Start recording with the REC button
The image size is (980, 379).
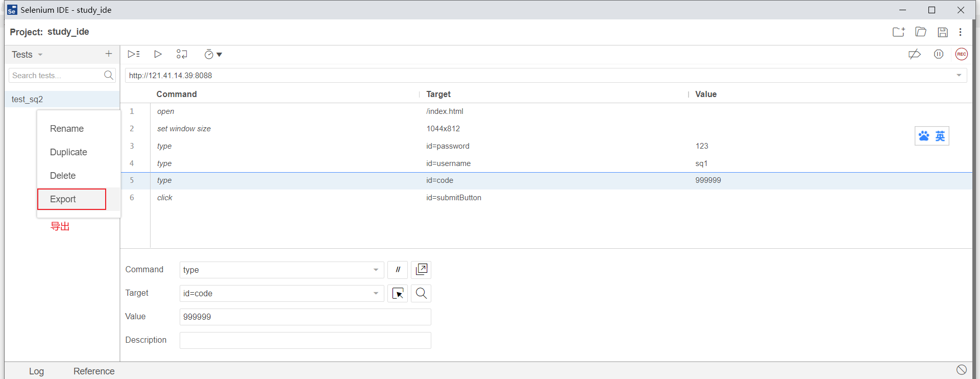(x=962, y=54)
